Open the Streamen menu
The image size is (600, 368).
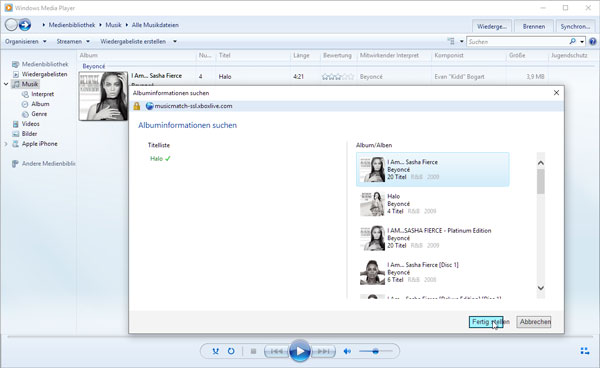(73, 41)
